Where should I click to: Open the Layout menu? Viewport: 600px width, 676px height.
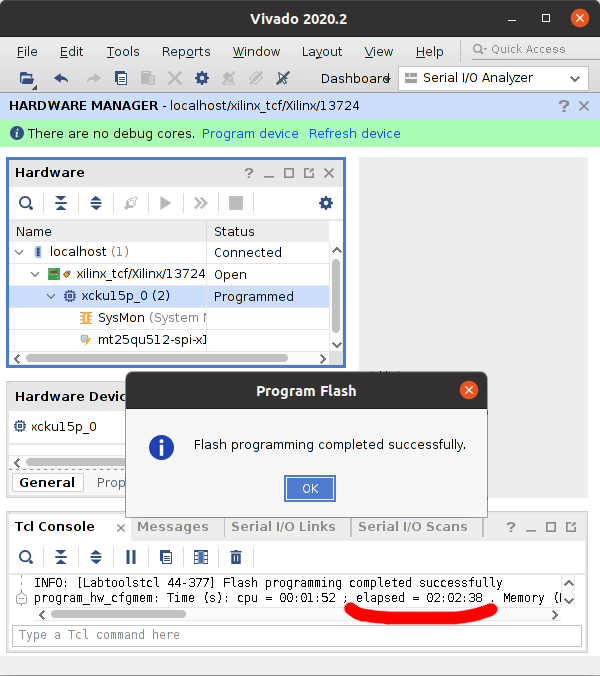coord(322,52)
